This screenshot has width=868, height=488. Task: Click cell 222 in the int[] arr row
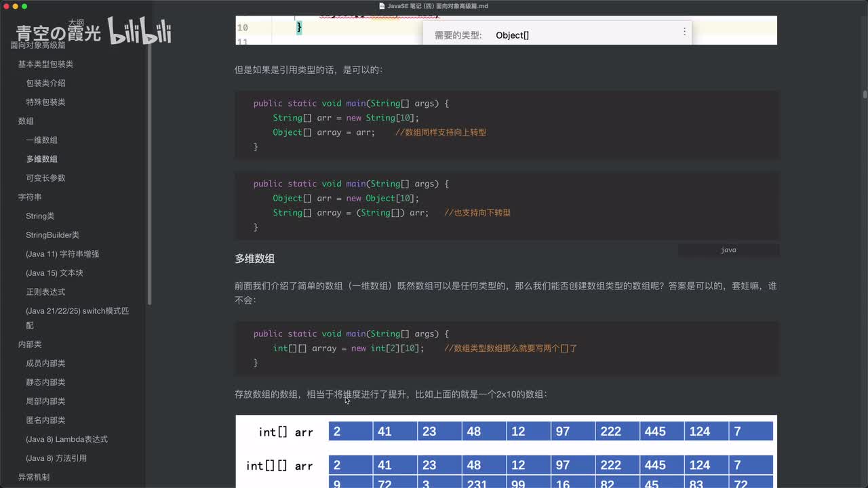click(618, 431)
